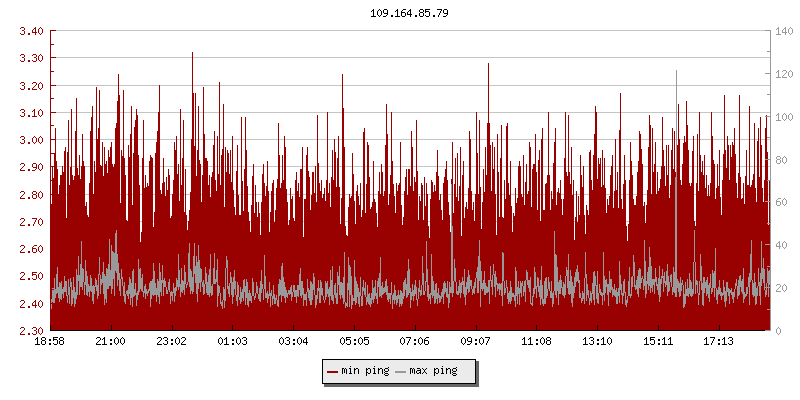Click the 13:10 time axis label
The height and width of the screenshot is (400, 800).
pos(598,342)
